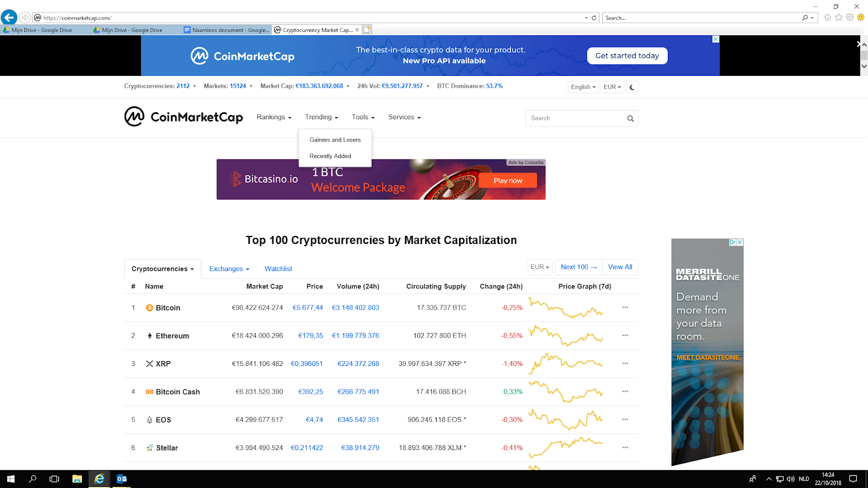868x488 pixels.
Task: Click the smiley feedback icon
Action: pyautogui.click(x=860, y=17)
